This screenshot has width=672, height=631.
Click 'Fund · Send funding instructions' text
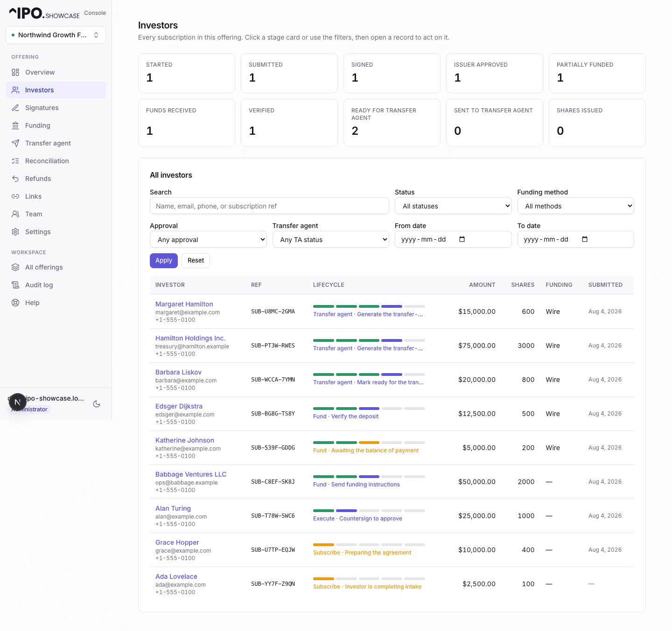click(357, 485)
